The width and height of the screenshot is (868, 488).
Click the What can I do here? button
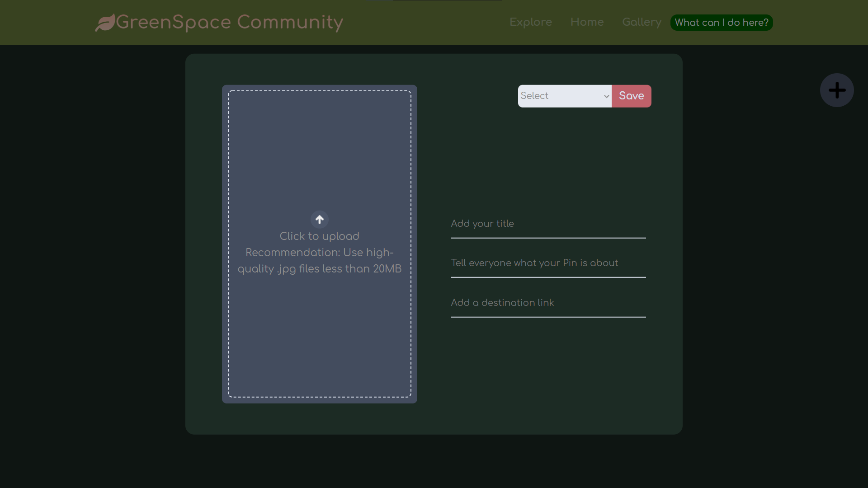(x=722, y=23)
